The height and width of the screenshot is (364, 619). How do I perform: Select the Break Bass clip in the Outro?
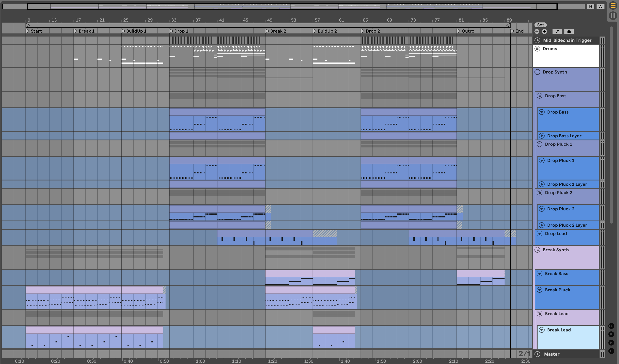point(481,278)
